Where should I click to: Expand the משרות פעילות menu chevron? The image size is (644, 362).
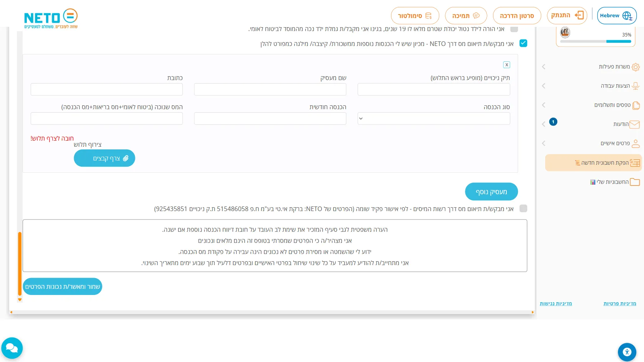tap(544, 67)
